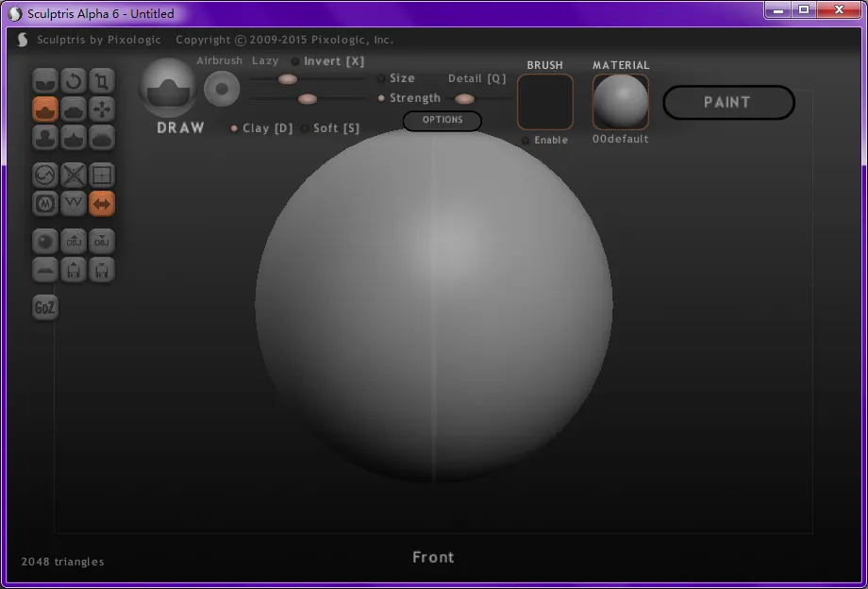The height and width of the screenshot is (589, 868).
Task: Click the 00default material name
Action: coord(621,139)
